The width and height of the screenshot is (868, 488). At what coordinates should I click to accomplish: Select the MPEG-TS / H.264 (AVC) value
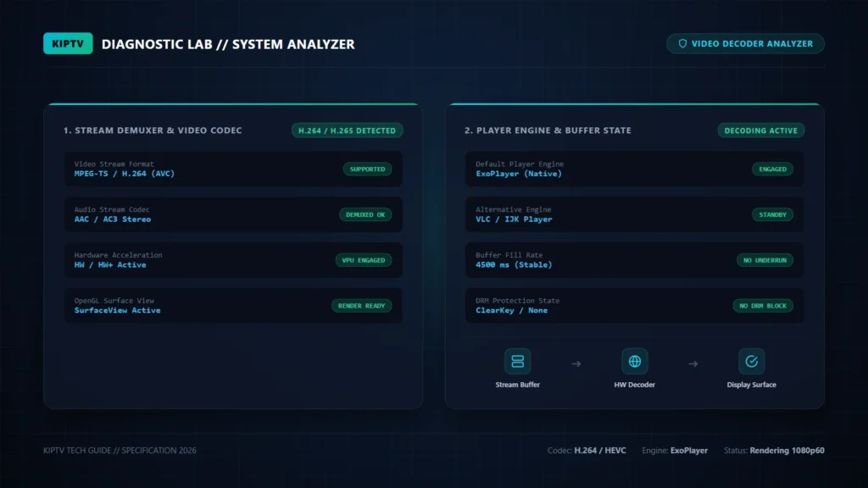tap(125, 174)
